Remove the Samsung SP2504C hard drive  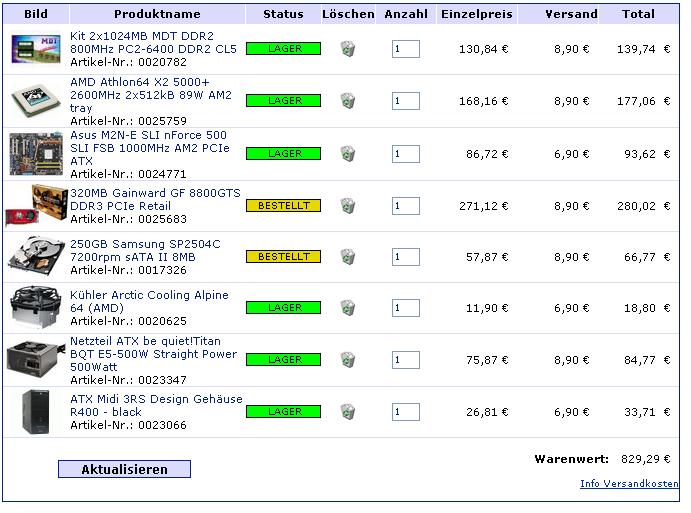[348, 256]
